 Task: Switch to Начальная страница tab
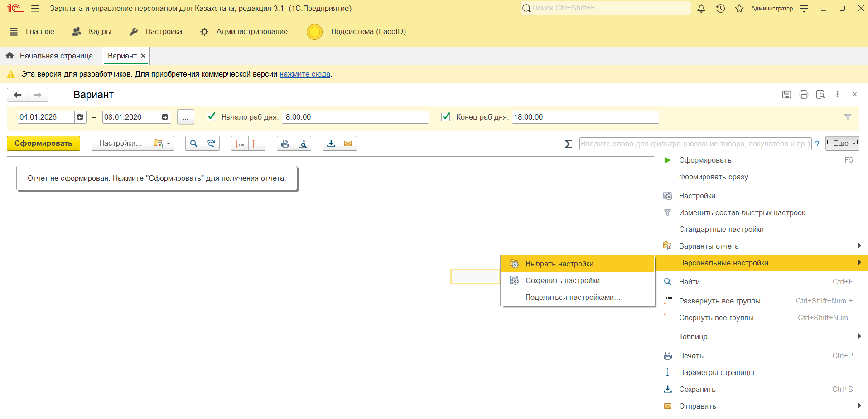click(x=51, y=56)
